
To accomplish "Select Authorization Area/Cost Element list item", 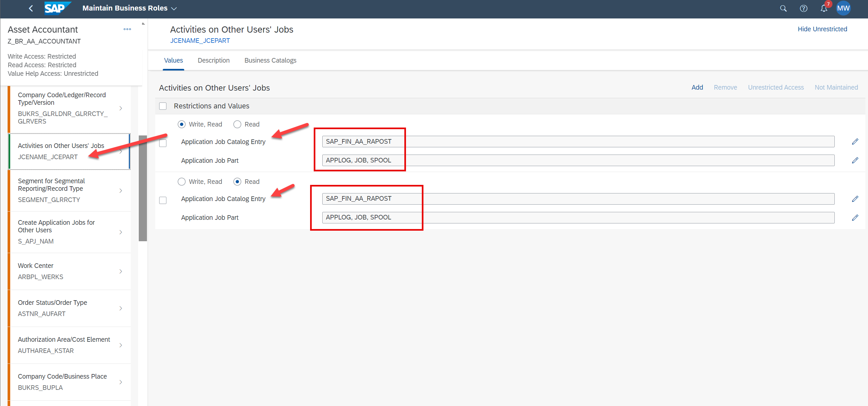I will click(69, 345).
